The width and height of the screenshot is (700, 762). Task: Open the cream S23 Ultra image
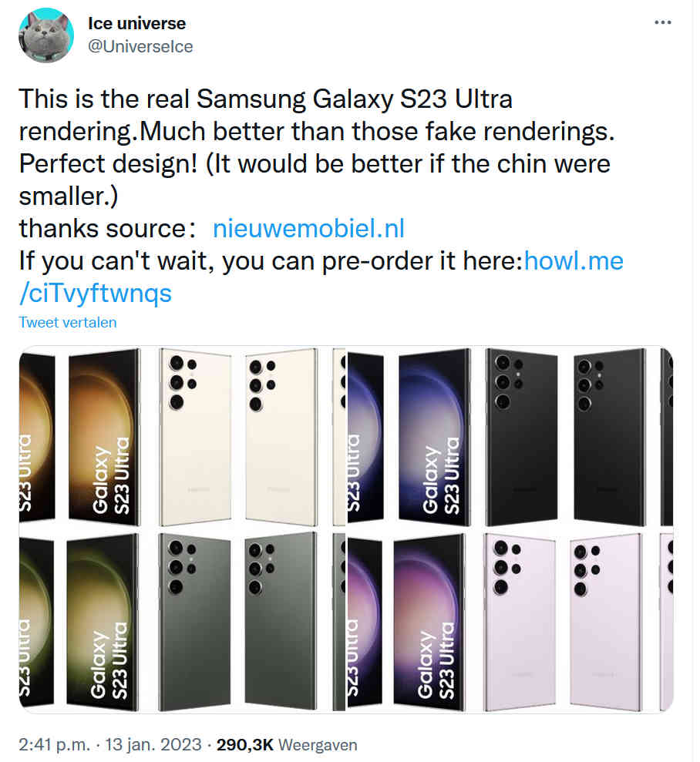pyautogui.click(x=182, y=437)
